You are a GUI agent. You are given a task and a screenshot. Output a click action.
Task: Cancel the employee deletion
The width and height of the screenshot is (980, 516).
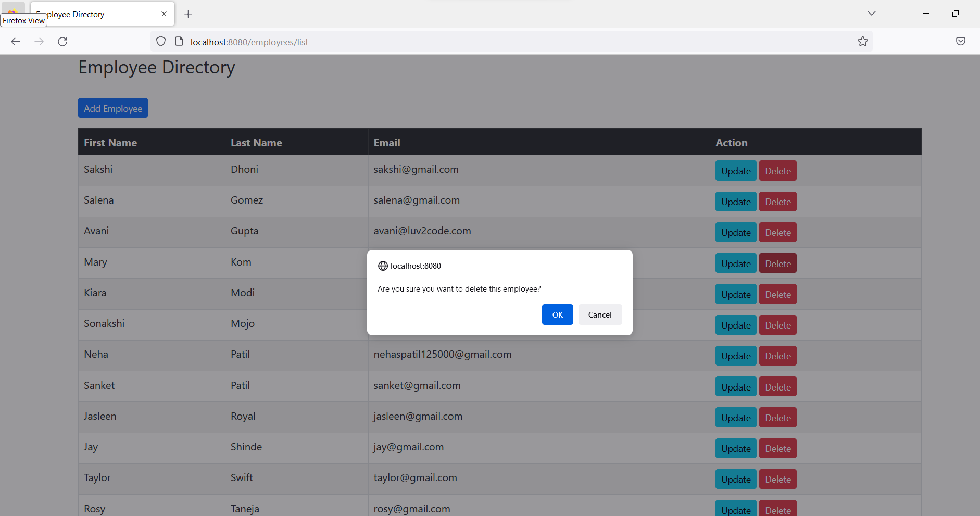(x=600, y=314)
